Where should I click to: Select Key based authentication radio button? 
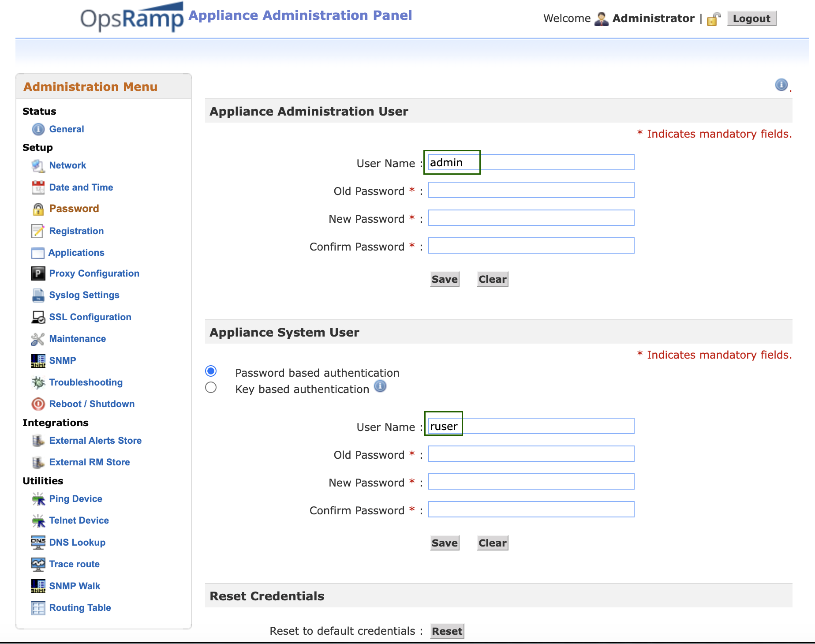point(211,387)
